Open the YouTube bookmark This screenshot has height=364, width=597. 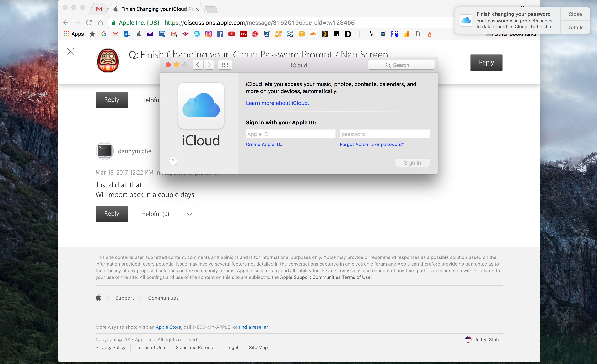[232, 34]
